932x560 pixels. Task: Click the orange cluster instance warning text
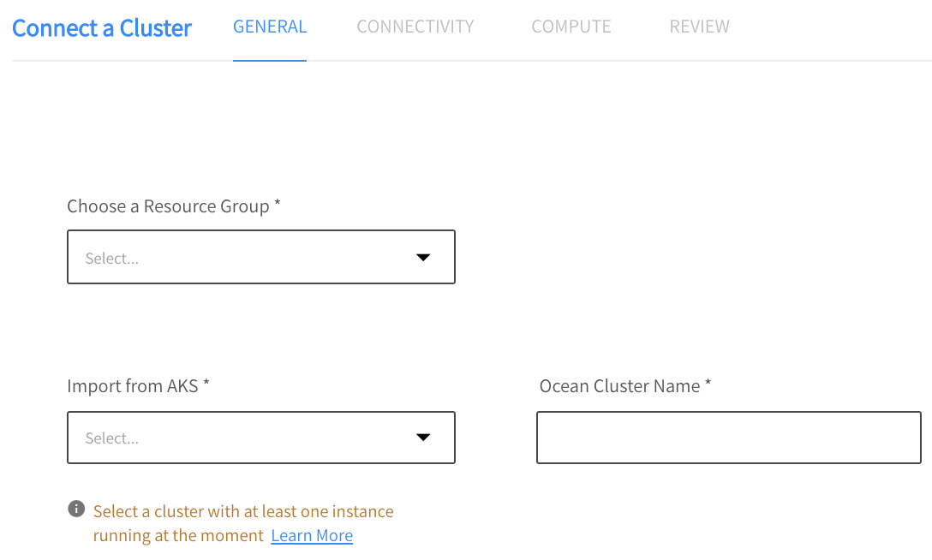click(243, 512)
